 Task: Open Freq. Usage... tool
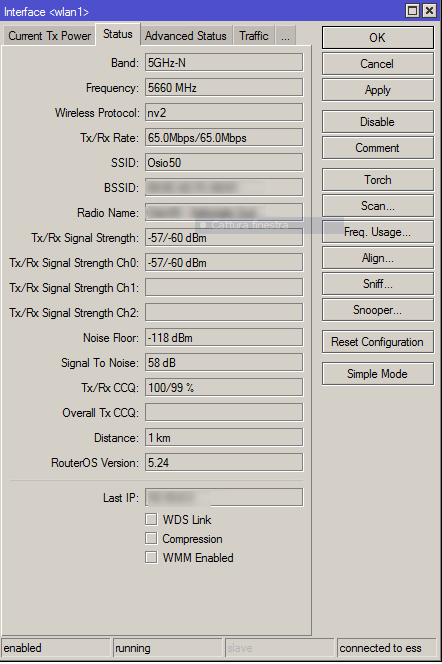378,232
